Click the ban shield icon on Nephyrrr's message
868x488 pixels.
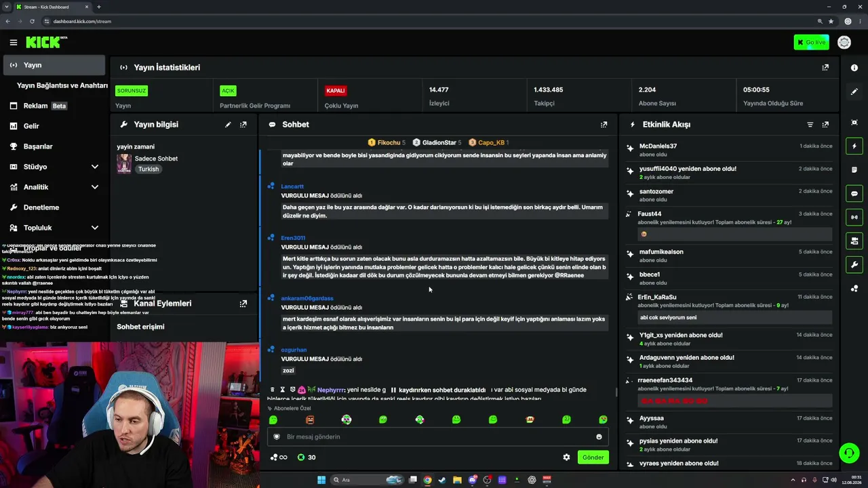[x=292, y=390]
